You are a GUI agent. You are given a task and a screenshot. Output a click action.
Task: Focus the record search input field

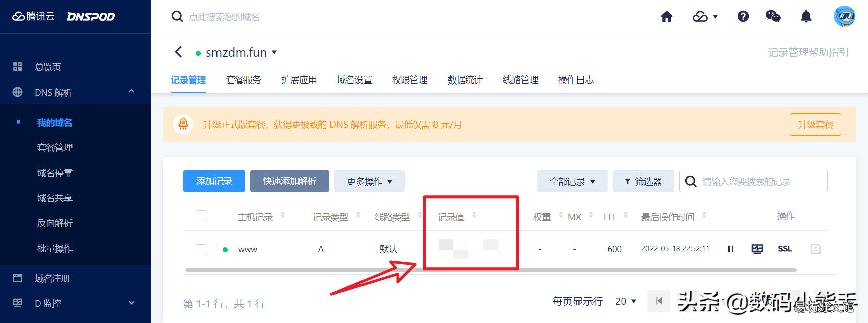tap(753, 181)
